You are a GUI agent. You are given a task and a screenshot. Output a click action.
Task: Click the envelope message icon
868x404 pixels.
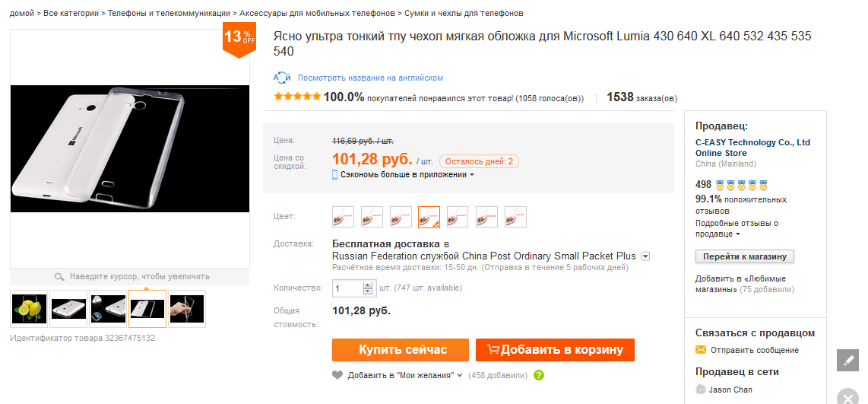click(701, 350)
